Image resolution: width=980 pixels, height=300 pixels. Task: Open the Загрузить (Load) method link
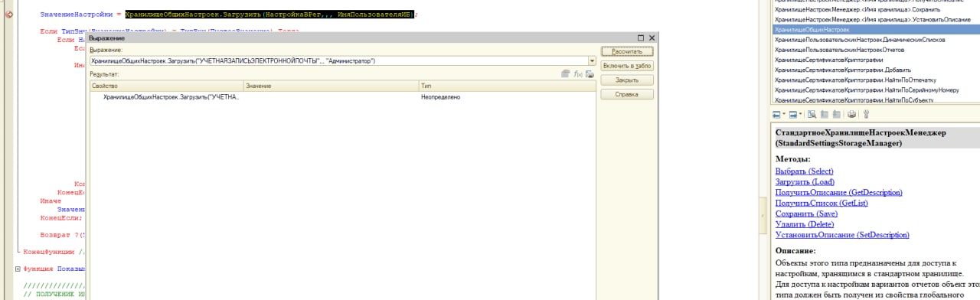805,181
